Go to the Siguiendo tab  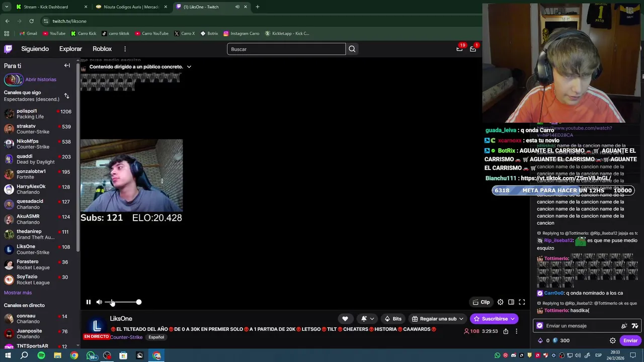(35, 49)
